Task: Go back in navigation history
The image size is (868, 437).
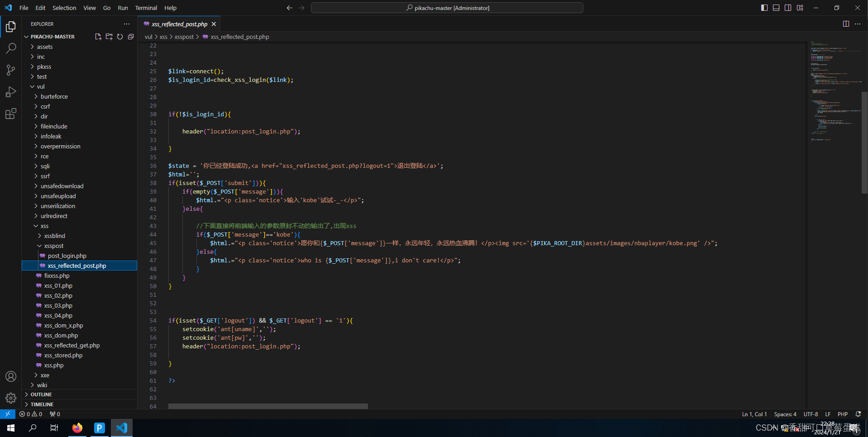Action: pyautogui.click(x=290, y=8)
